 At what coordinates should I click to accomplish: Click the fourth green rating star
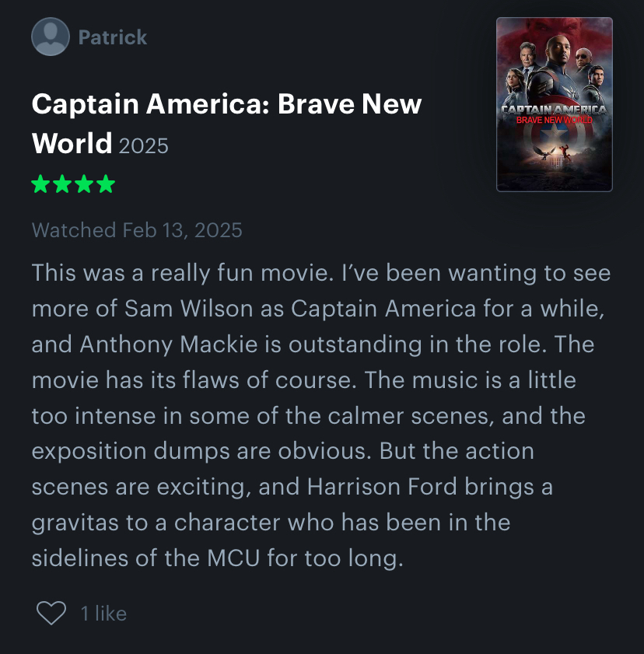[x=106, y=185]
